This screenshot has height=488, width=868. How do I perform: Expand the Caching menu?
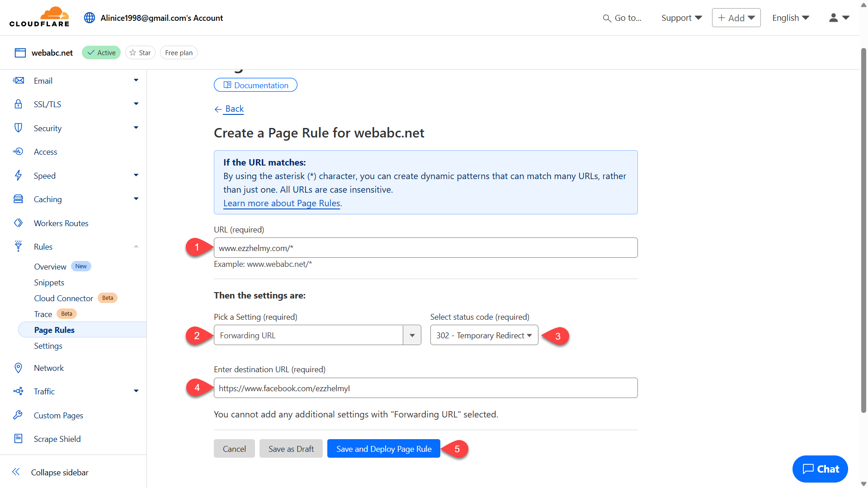coord(136,199)
